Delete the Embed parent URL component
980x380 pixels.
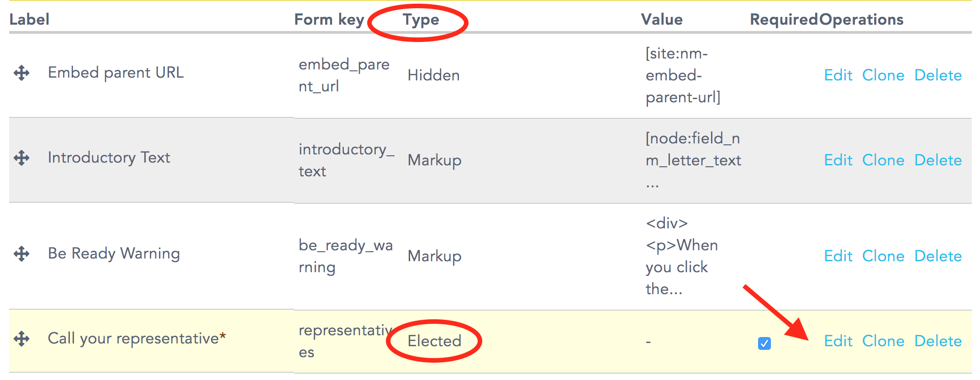938,75
